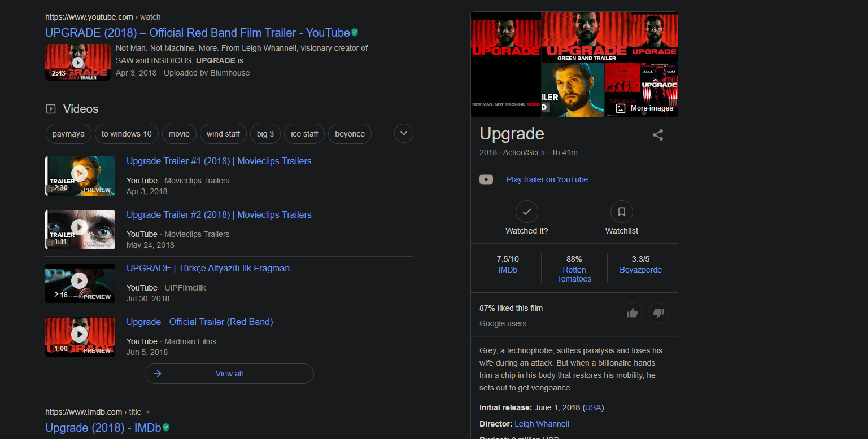This screenshot has width=868, height=439.
Task: Click the thumbs up like icon
Action: (x=633, y=313)
